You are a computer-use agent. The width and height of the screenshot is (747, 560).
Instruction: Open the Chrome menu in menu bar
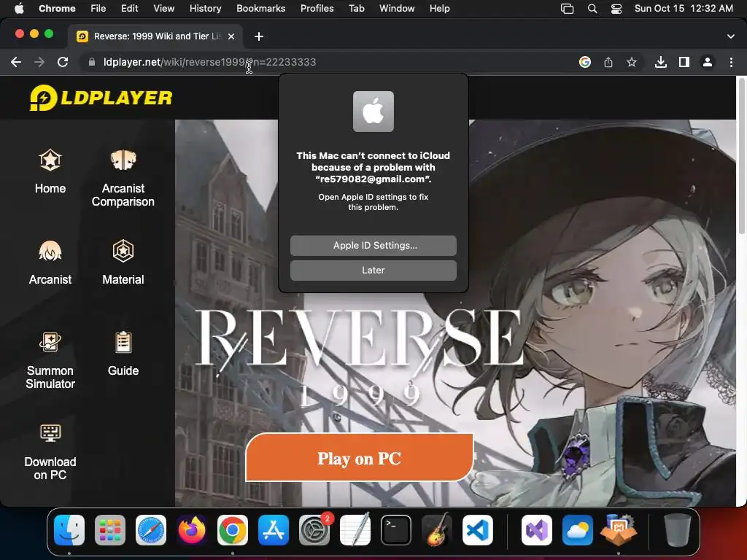pyautogui.click(x=57, y=9)
